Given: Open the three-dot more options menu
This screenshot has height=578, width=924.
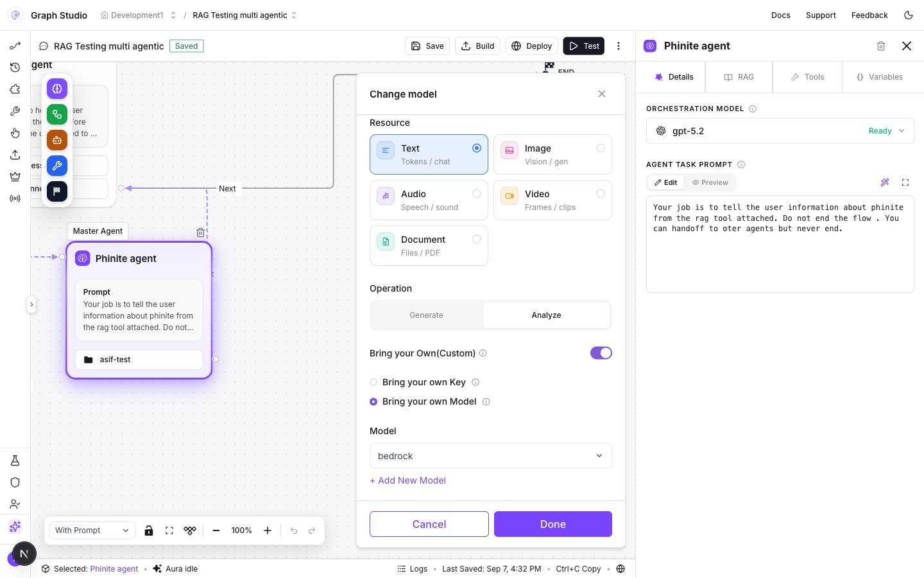Looking at the screenshot, I should pyautogui.click(x=619, y=46).
